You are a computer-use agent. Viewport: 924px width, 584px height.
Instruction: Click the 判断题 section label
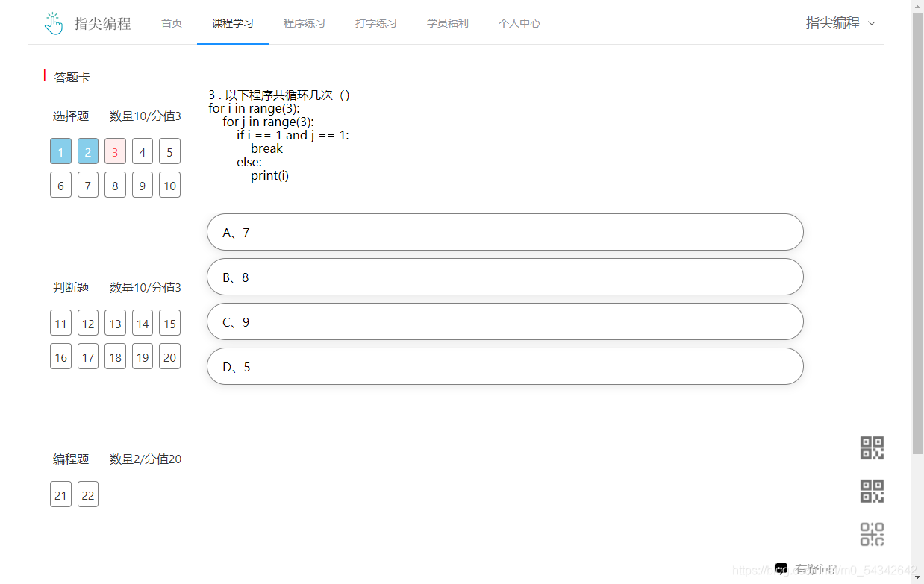pyautogui.click(x=71, y=287)
